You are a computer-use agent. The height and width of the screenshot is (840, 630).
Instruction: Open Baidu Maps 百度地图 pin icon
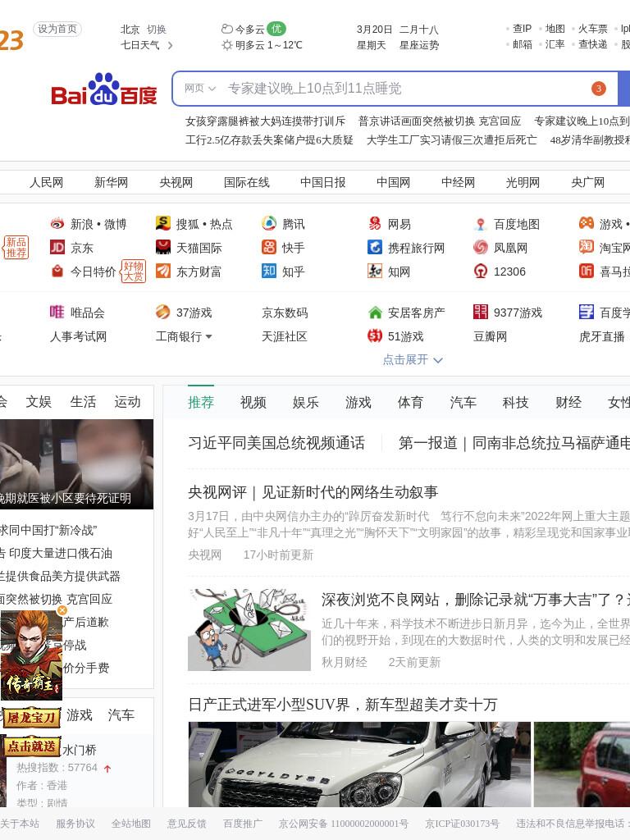(x=481, y=224)
